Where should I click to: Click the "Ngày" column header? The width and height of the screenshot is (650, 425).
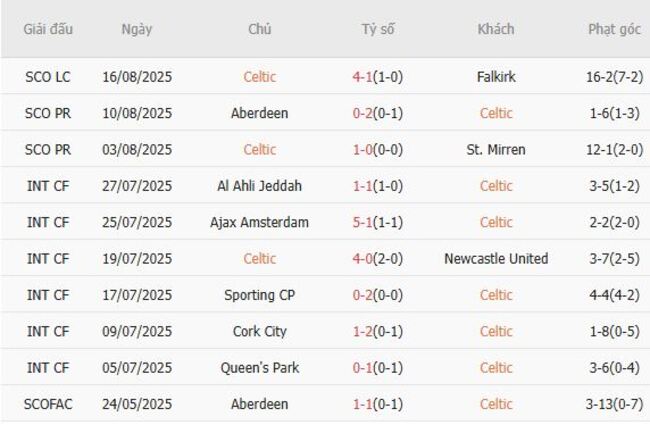(137, 29)
